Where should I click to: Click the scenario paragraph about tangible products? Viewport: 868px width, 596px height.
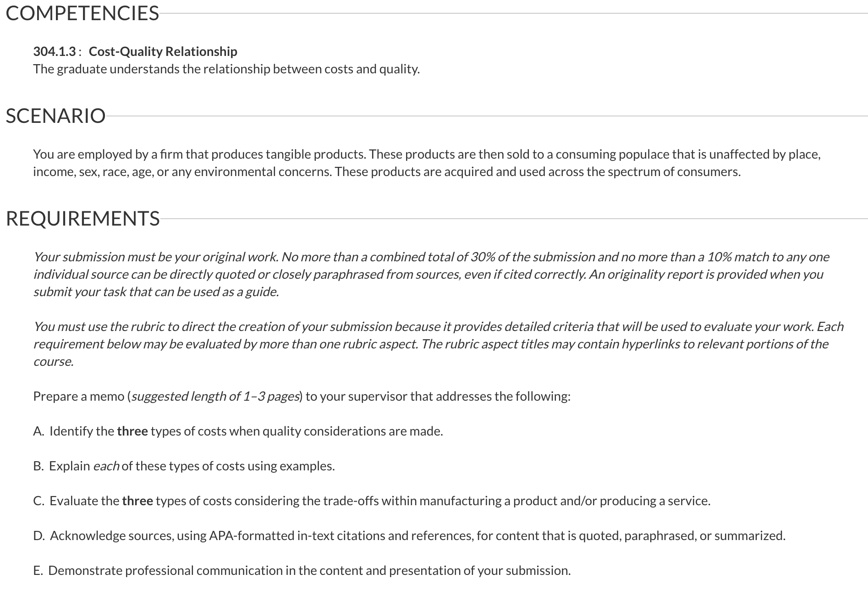(x=427, y=163)
